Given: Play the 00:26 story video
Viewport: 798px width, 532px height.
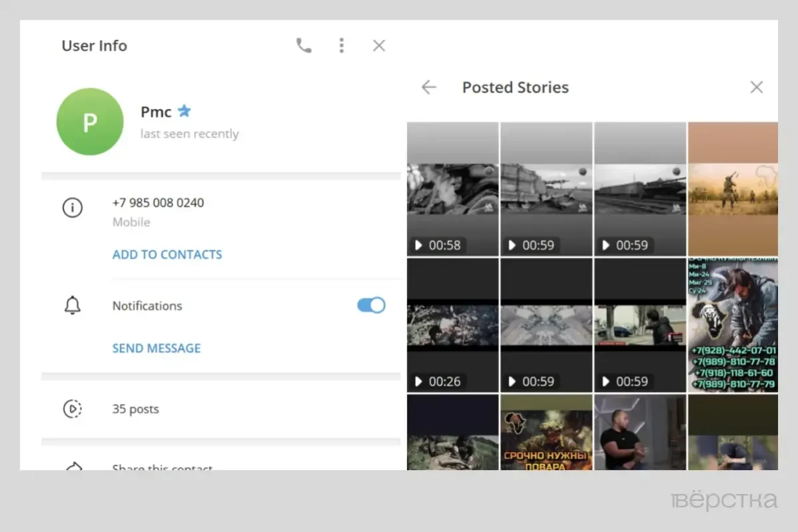Looking at the screenshot, I should click(x=452, y=325).
